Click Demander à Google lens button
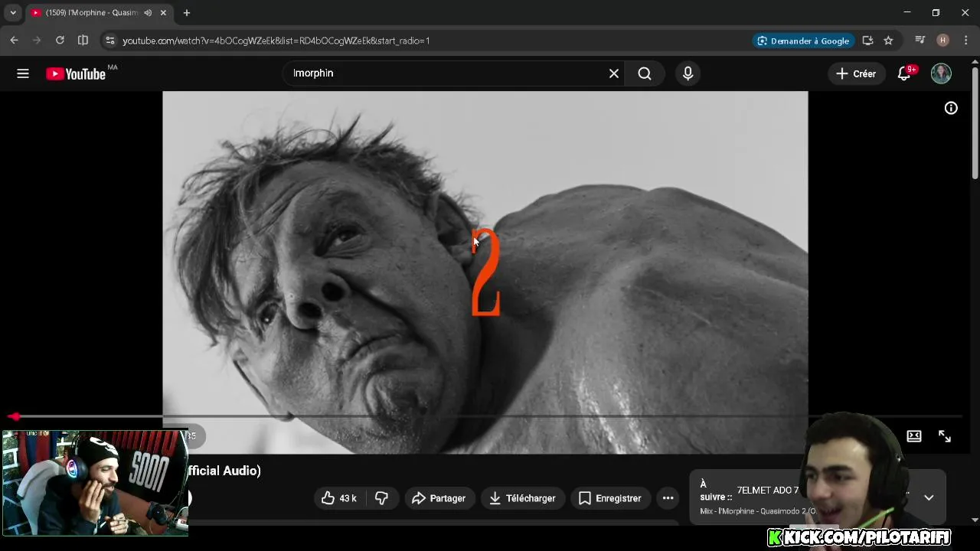980x551 pixels. coord(803,41)
